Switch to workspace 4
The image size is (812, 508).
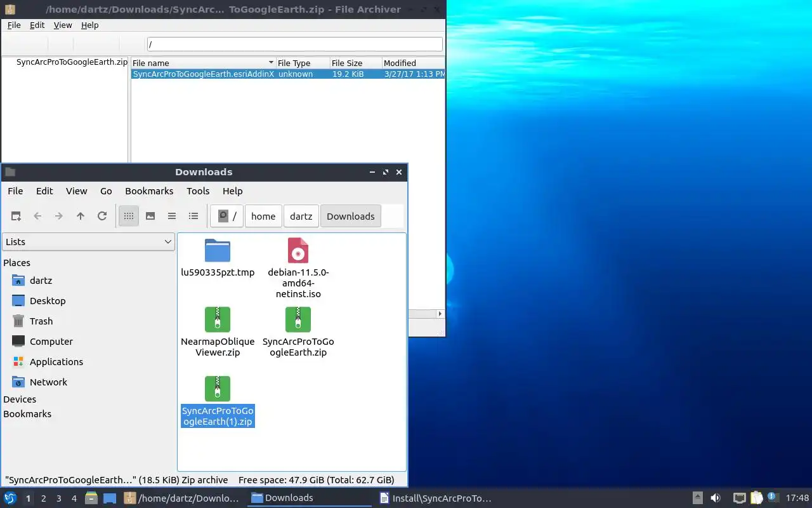[74, 498]
